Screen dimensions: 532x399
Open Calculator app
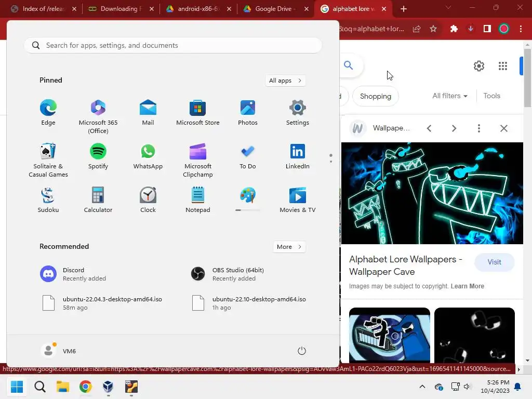coord(98,200)
